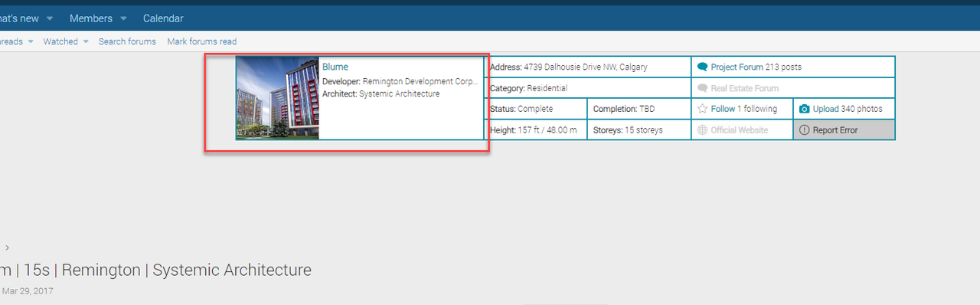Viewport: 980px width, 305px height.
Task: Click Search forums link
Action: click(x=127, y=41)
